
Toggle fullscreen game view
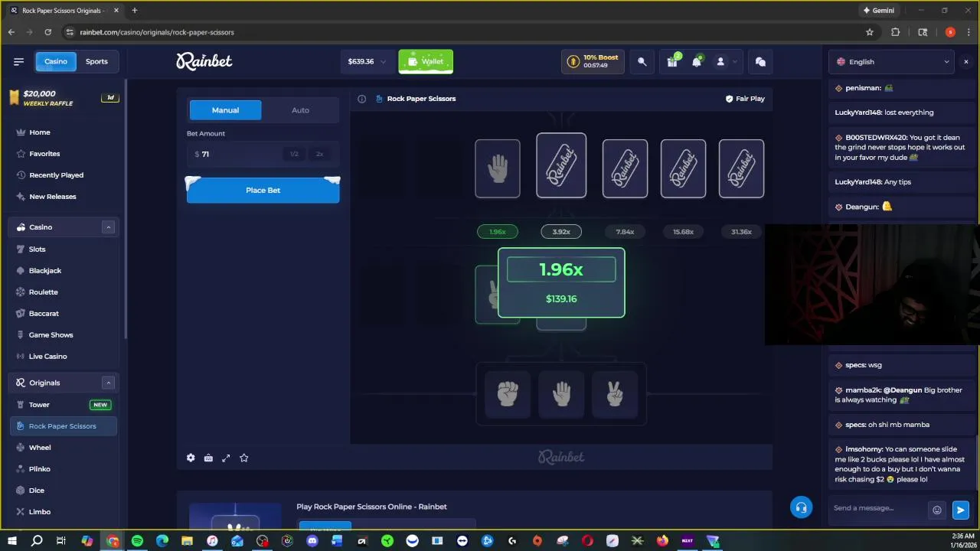(226, 458)
